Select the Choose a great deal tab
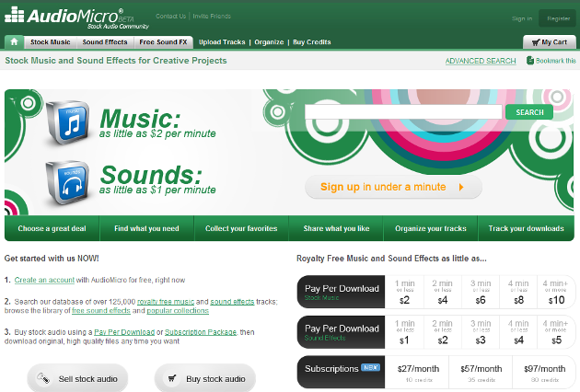Viewport: 580px width, 392px height. (x=52, y=228)
